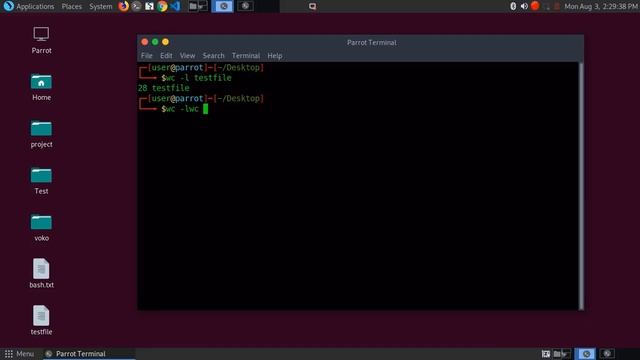Click Parrot Terminal taskbar button
The width and height of the screenshot is (640, 360).
89,354
